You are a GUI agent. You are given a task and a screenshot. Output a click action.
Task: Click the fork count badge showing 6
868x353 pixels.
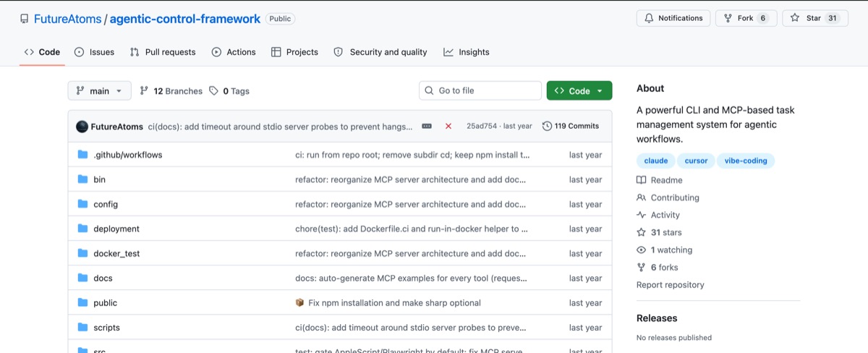coord(763,18)
